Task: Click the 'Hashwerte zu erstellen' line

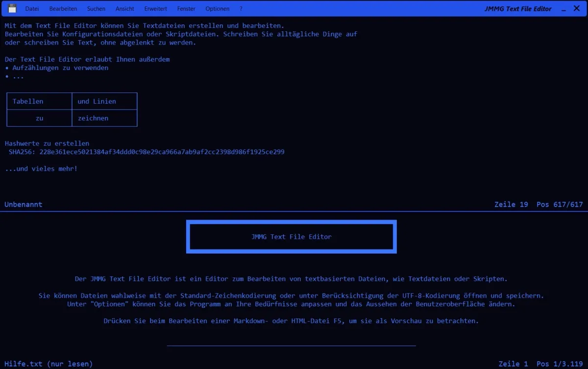Action: pos(47,143)
